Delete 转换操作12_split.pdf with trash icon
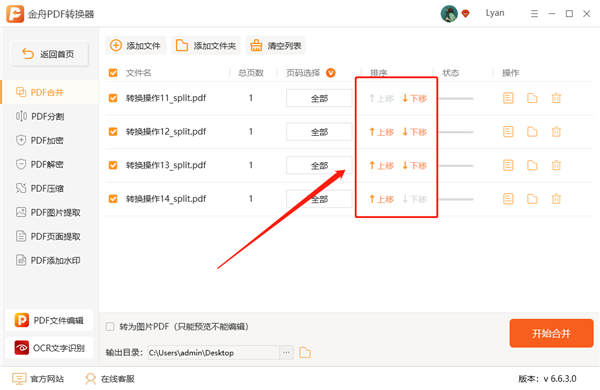The height and width of the screenshot is (390, 600). pyautogui.click(x=556, y=132)
